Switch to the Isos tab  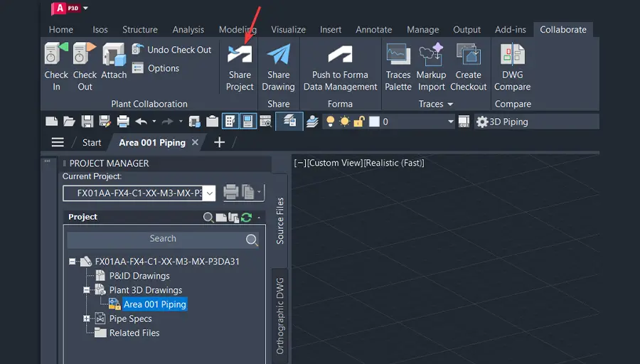coord(100,30)
